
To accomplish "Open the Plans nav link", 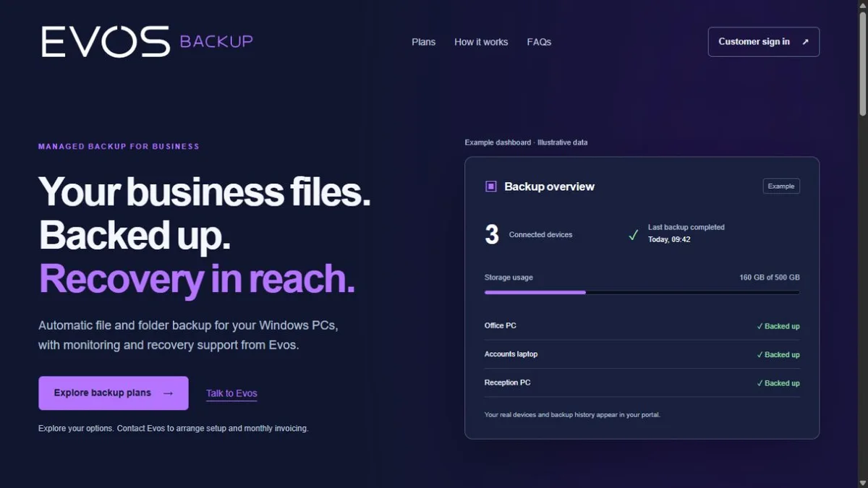I will [x=423, y=42].
